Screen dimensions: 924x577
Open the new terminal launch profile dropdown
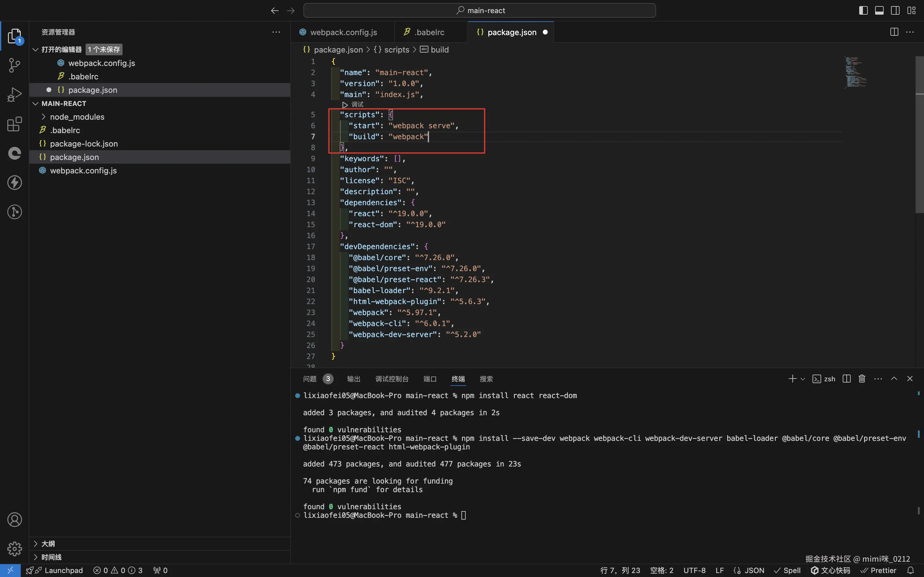tap(803, 379)
